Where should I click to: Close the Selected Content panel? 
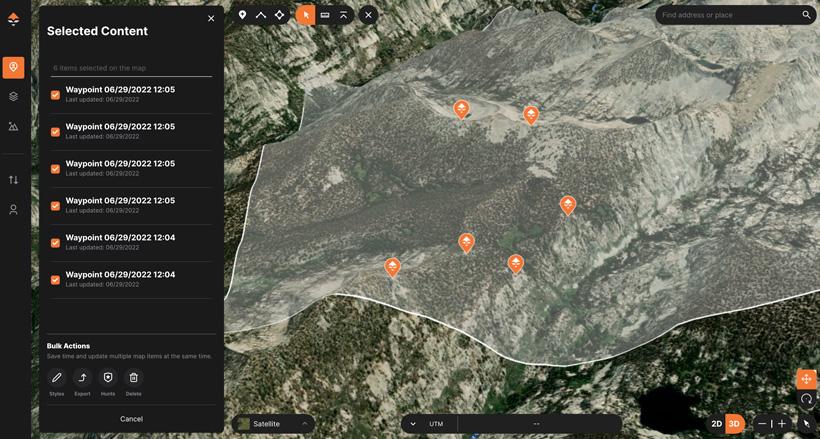(211, 18)
